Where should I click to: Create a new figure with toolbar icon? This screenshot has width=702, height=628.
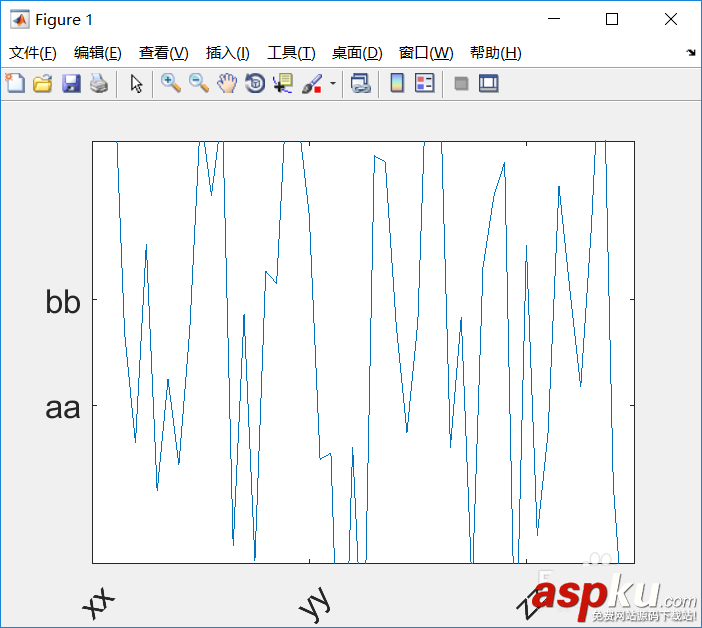15,83
